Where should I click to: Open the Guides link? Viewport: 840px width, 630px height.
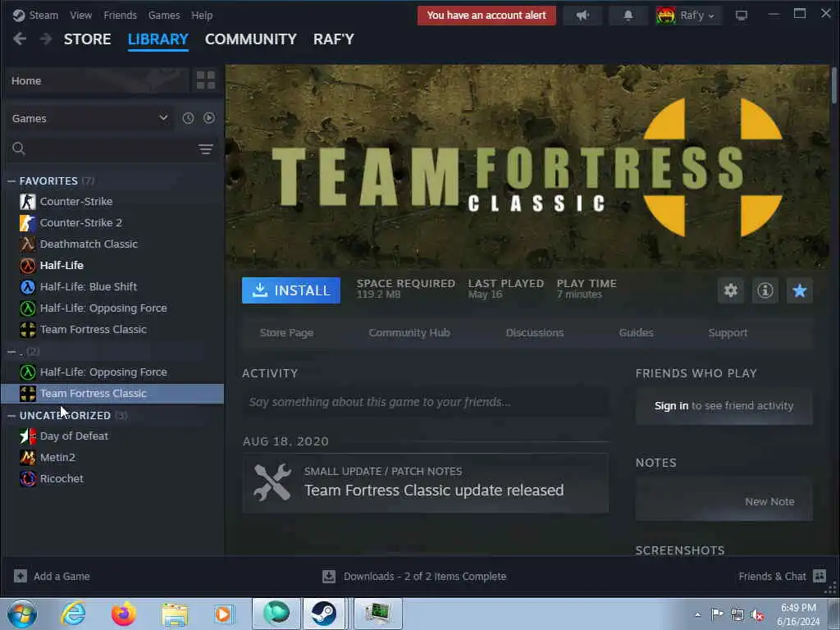click(636, 333)
